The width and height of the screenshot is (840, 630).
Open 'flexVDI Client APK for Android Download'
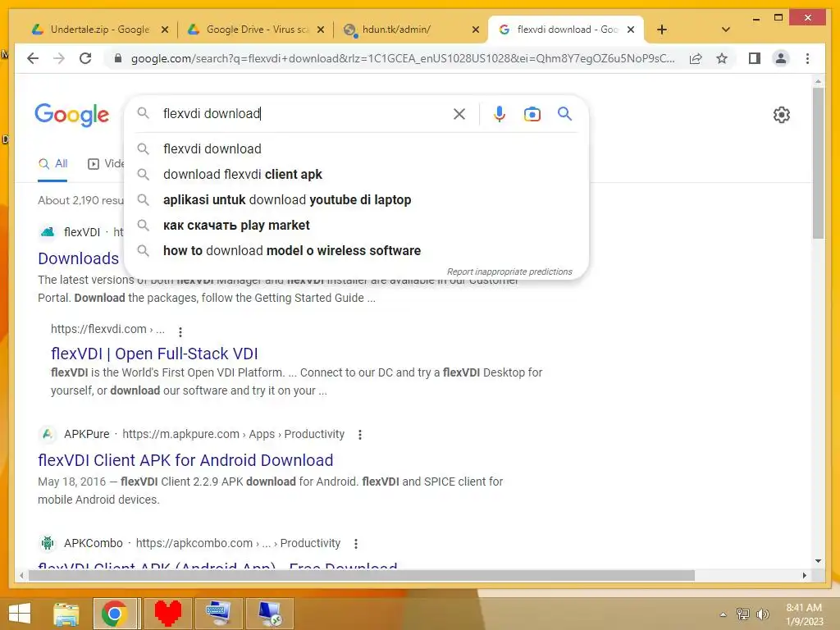185,460
